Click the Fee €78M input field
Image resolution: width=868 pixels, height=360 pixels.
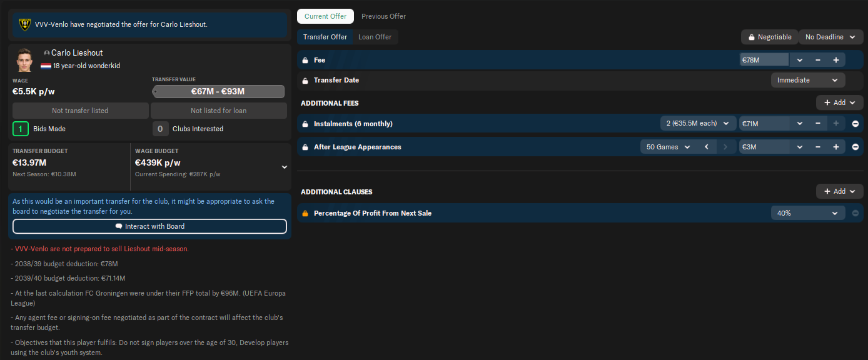764,60
